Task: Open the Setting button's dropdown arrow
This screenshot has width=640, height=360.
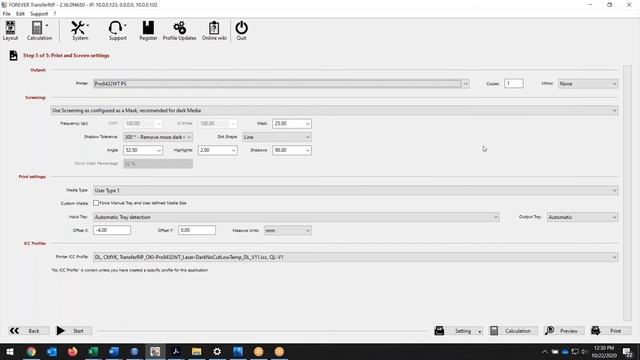Action: click(x=479, y=331)
